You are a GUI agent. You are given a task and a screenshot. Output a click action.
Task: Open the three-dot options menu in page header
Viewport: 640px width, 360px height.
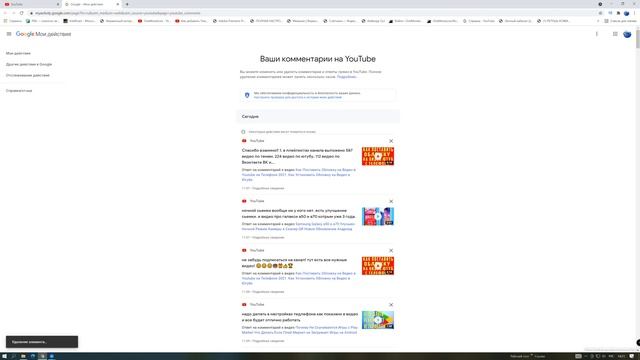click(596, 34)
